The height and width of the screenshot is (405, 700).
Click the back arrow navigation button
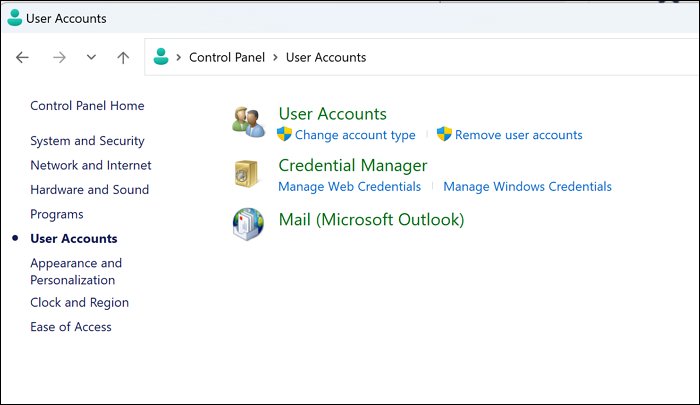pos(23,58)
